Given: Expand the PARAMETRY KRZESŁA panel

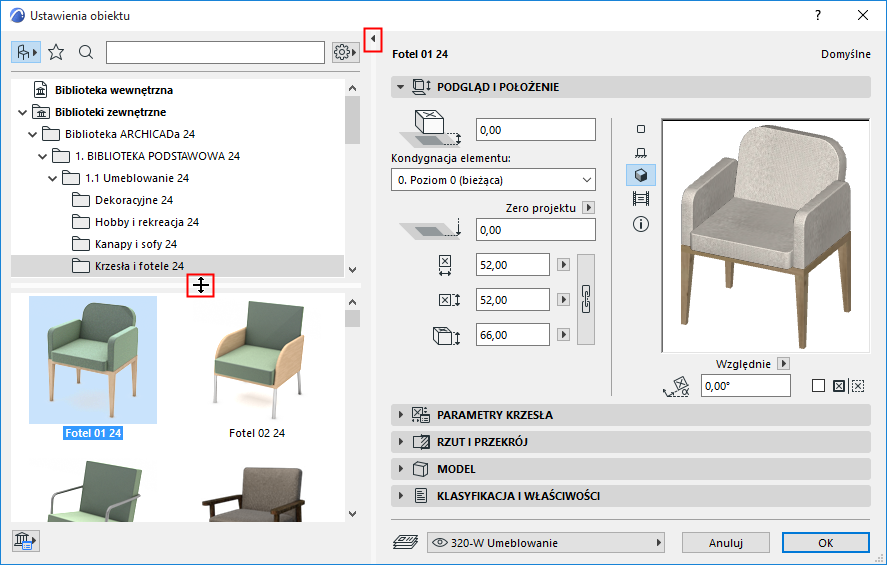Looking at the screenshot, I should (401, 415).
